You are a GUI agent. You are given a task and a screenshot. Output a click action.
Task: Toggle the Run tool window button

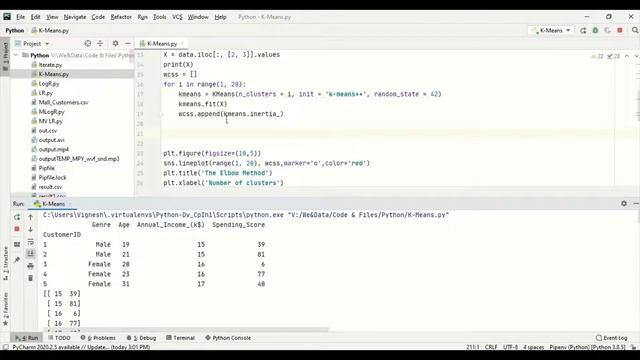point(26,338)
